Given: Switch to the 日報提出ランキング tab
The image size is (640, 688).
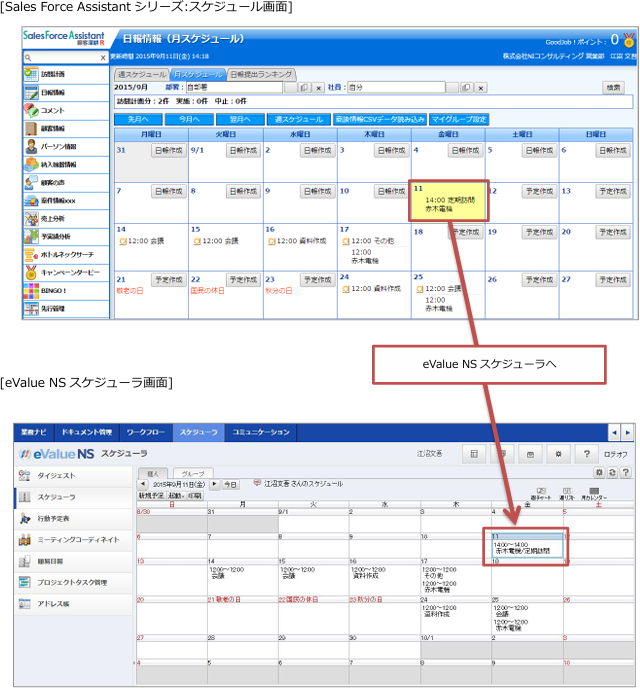Looking at the screenshot, I should coord(261,74).
